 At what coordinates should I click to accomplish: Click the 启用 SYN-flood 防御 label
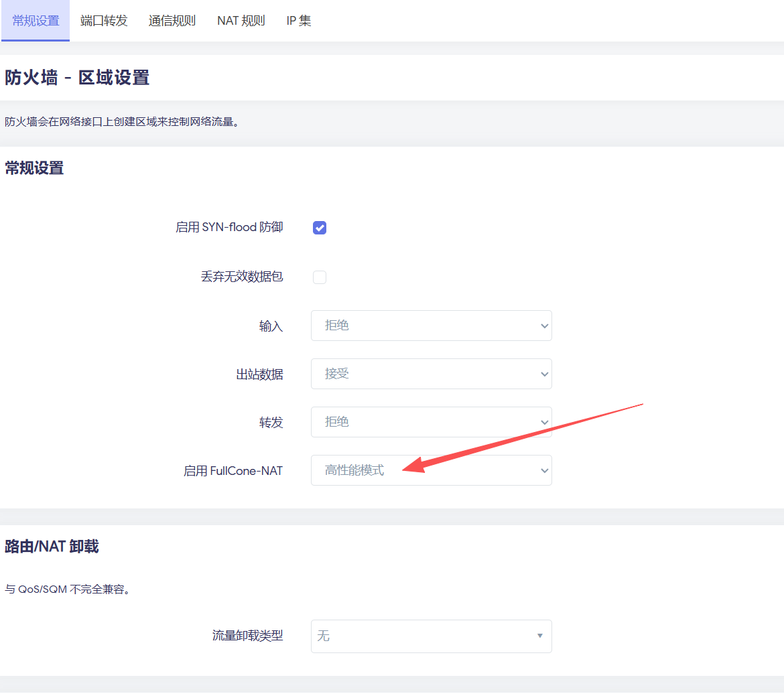click(x=229, y=227)
